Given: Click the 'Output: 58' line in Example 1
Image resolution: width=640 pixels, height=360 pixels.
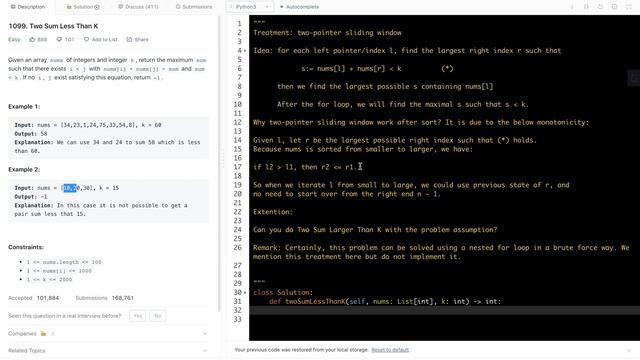Looking at the screenshot, I should click(x=31, y=134).
